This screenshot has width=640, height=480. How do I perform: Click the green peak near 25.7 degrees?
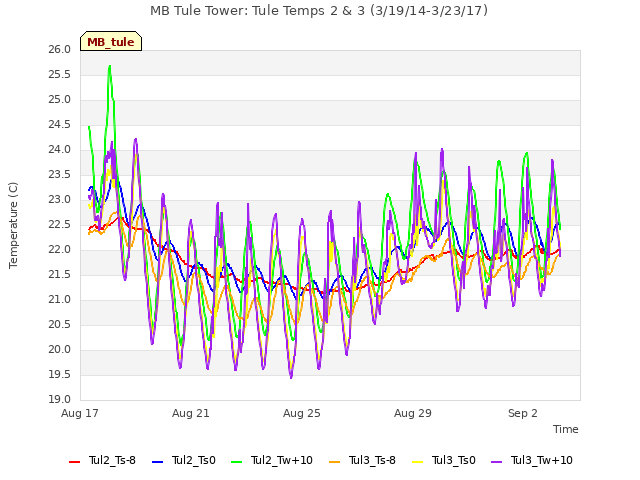[110, 67]
